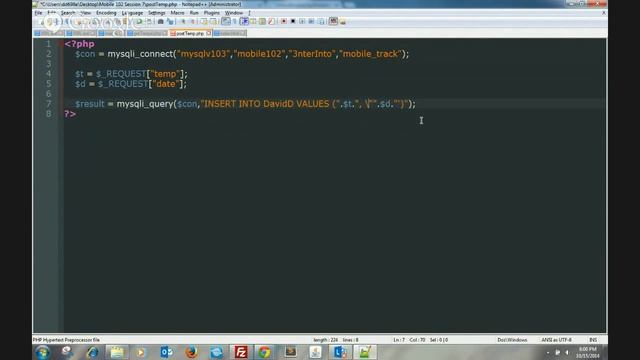The image size is (640, 360).
Task: Click "INSERT INTO DavidD VALUES" text
Action: pos(266,104)
